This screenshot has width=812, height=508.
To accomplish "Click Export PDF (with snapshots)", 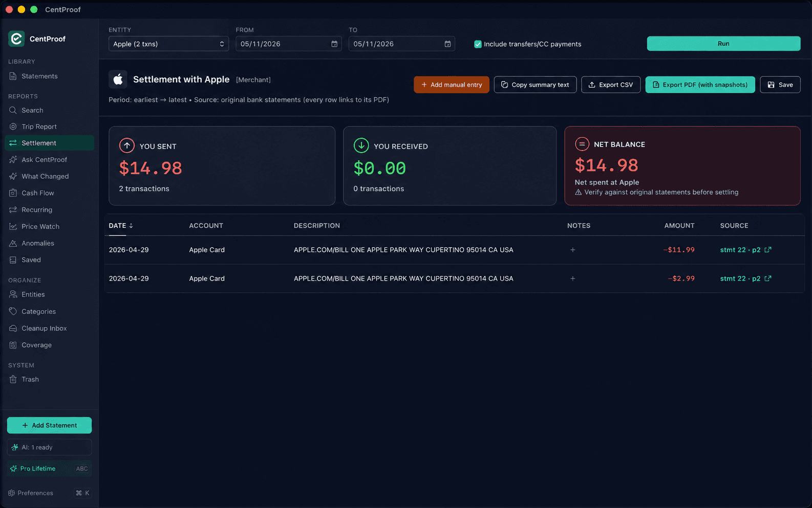I will [x=700, y=84].
